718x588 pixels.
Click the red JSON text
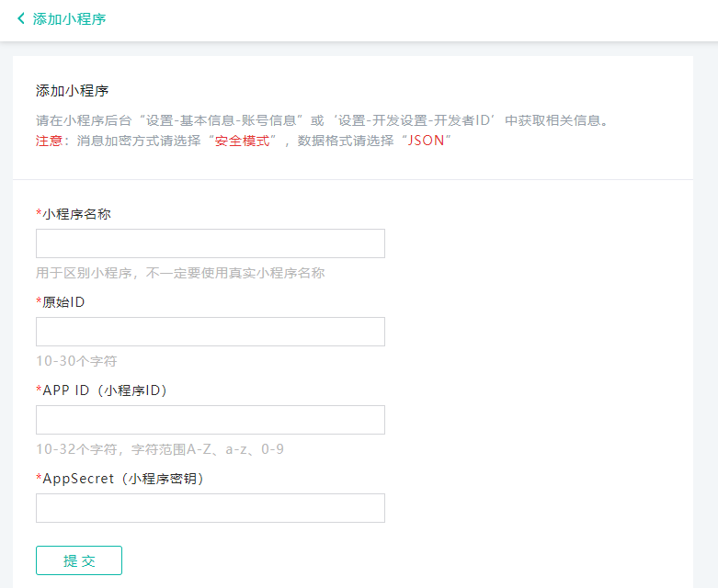(426, 141)
